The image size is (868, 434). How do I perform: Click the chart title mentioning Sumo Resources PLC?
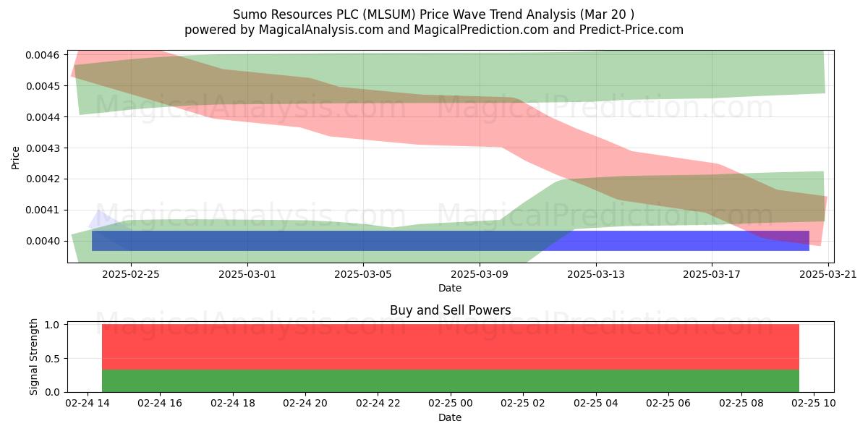pos(434,14)
